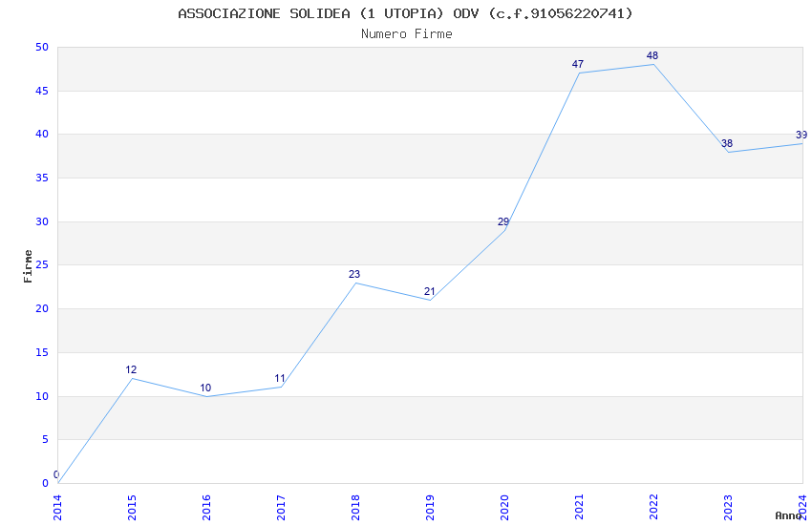
Task: Select data point labeled 39 for 2024
Action: (x=801, y=135)
